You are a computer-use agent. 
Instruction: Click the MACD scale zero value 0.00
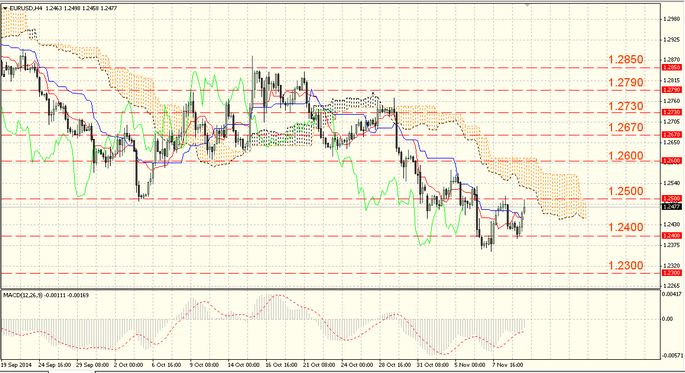coord(668,319)
